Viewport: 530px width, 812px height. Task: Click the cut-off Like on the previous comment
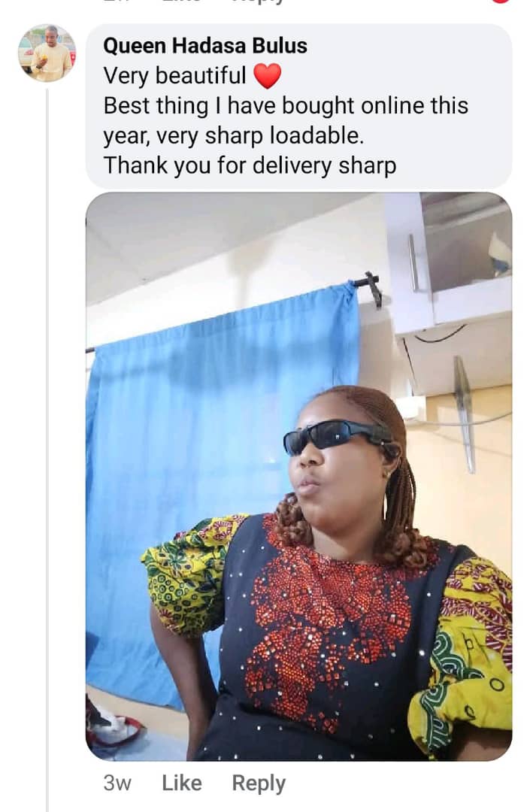[x=181, y=1]
